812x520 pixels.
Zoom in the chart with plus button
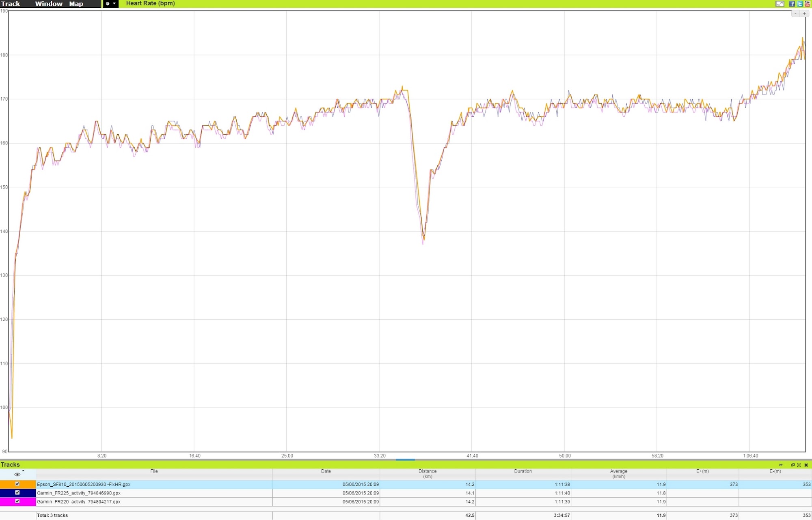tap(804, 13)
